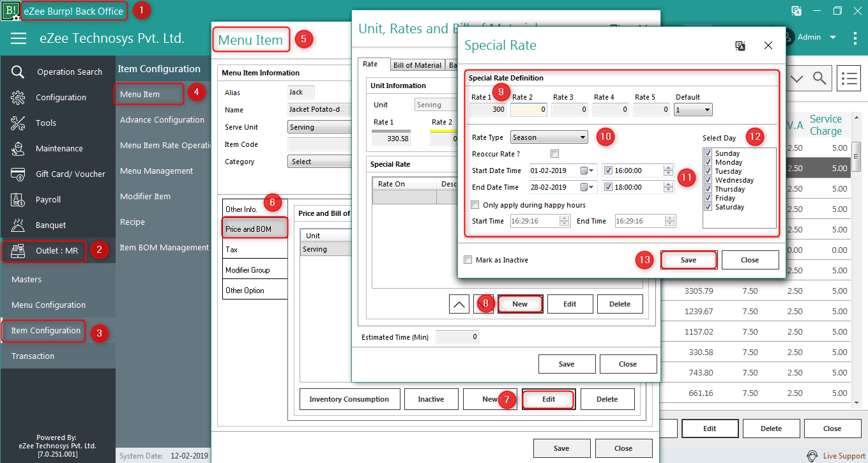This screenshot has width=868, height=463.
Task: Close the Special Rate dialog with X
Action: tap(768, 46)
